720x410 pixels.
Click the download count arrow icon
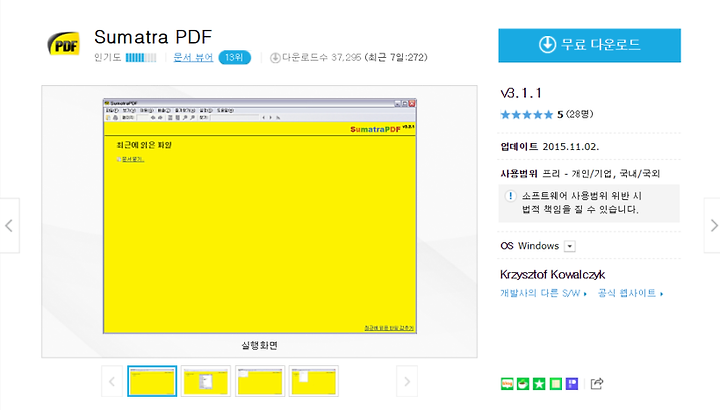(275, 58)
